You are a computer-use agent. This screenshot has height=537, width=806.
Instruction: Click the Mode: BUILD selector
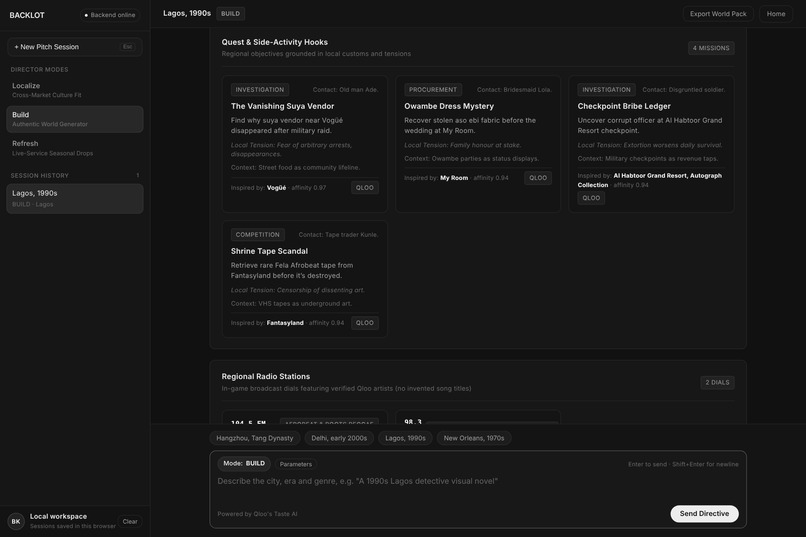click(244, 464)
